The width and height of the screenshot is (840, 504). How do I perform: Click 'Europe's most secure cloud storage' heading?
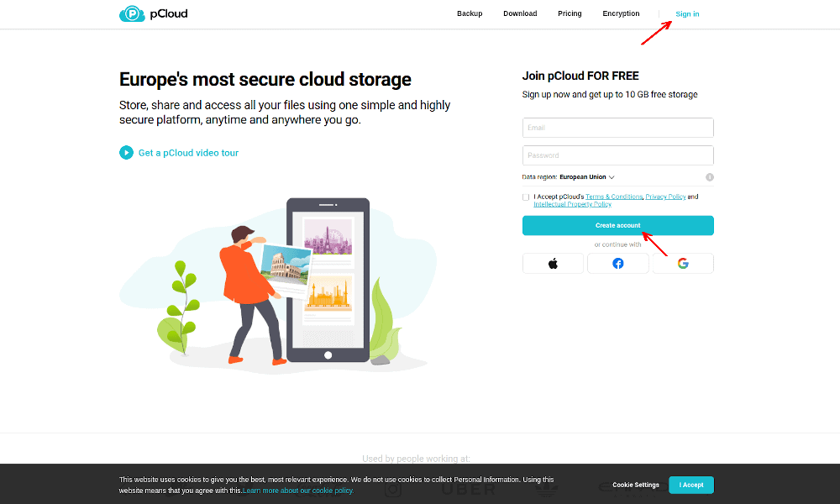pos(265,79)
